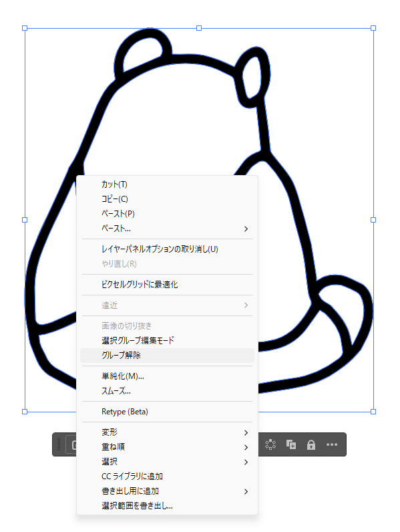Open スムーズ... from the context menu

pyautogui.click(x=167, y=391)
